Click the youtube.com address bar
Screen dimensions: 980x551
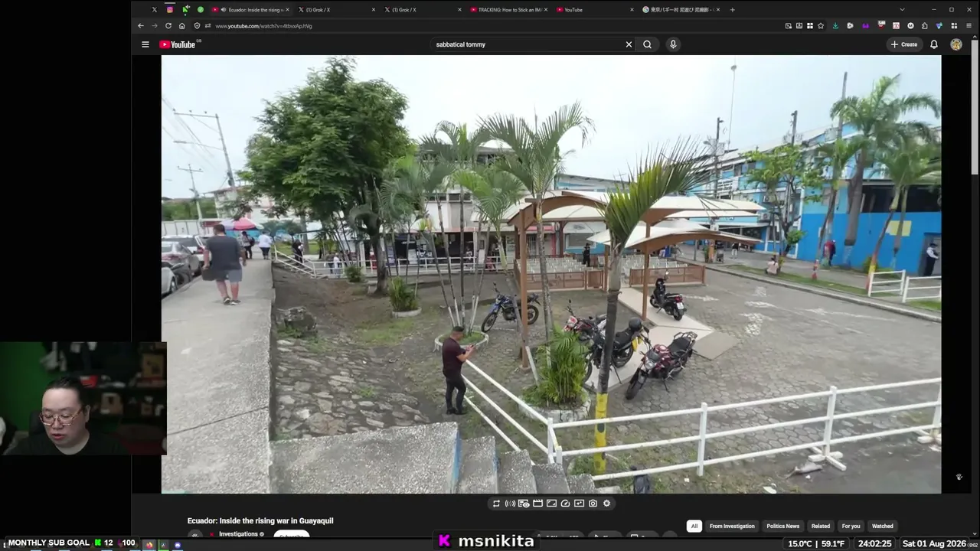click(x=490, y=26)
